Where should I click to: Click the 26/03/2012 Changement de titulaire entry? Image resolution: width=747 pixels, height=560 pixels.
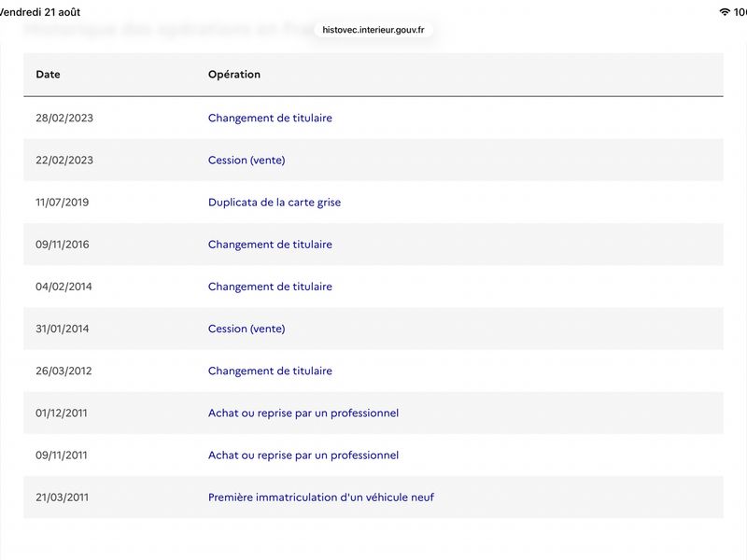tap(270, 371)
